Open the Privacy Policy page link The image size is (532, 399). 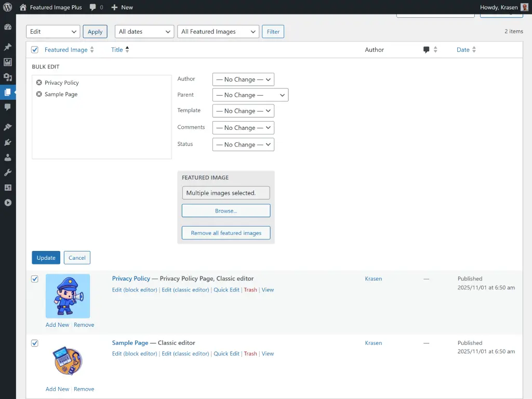tap(131, 278)
